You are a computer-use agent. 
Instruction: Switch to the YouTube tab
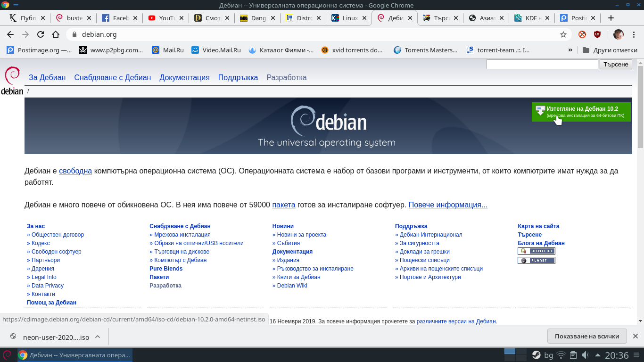click(x=166, y=18)
